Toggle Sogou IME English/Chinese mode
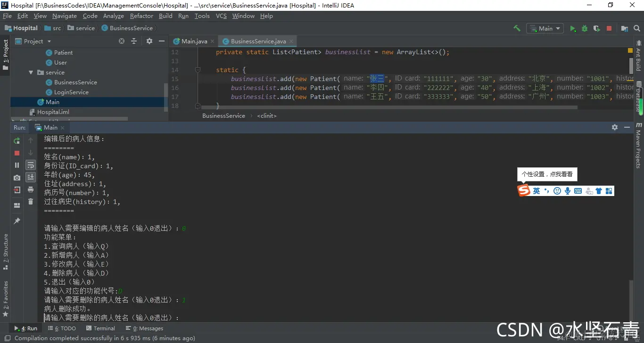This screenshot has width=644, height=343. [x=537, y=191]
